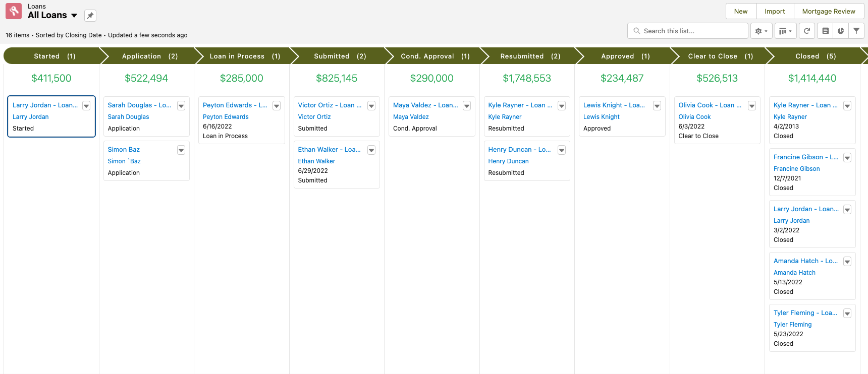
Task: Open actions menu on Henry Duncan card
Action: click(561, 150)
